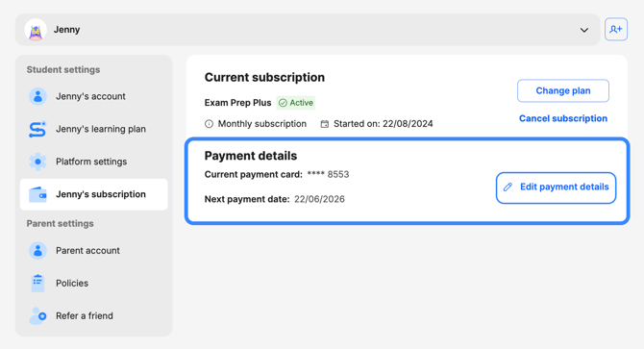Click the add user icon button
The height and width of the screenshot is (349, 644).
pos(616,29)
